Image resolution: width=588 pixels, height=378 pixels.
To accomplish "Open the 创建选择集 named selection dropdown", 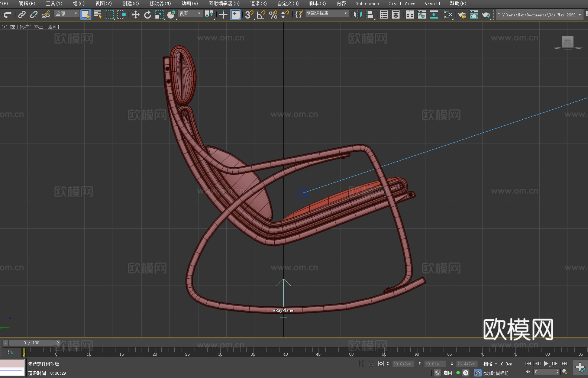I will (327, 13).
